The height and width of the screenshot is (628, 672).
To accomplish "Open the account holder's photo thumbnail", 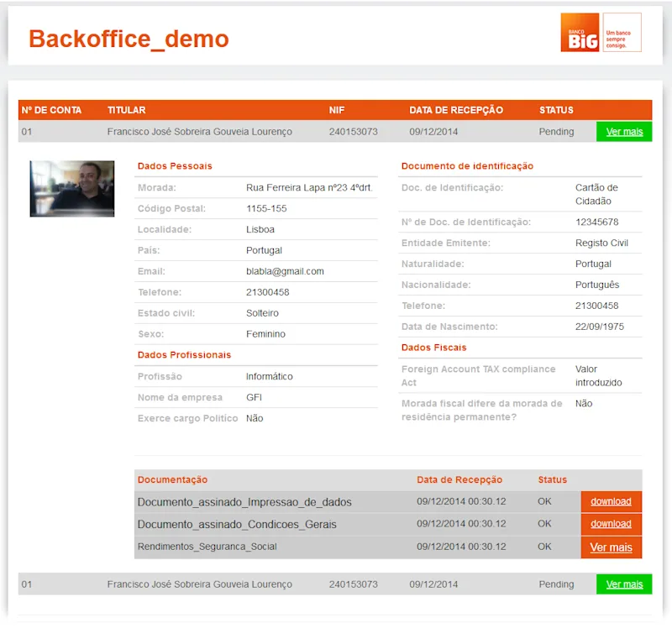I will pos(72,189).
